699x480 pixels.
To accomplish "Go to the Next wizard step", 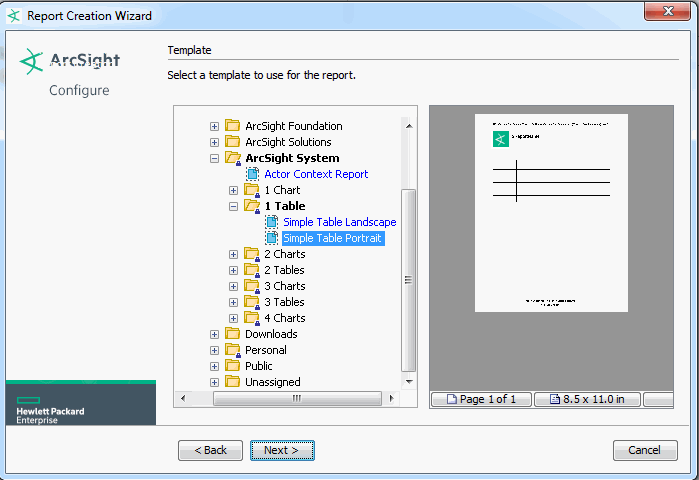I will pyautogui.click(x=282, y=450).
